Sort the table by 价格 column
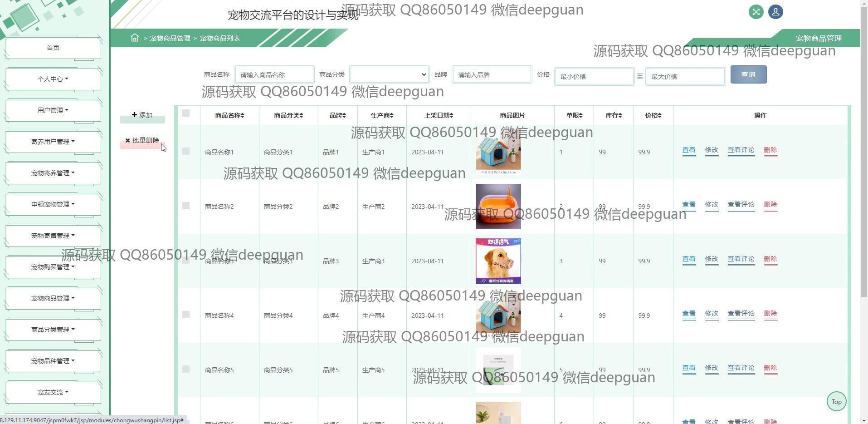Image resolution: width=868 pixels, height=424 pixels. 653,116
